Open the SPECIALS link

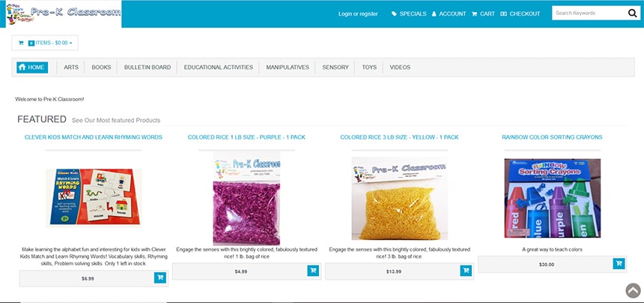[409, 14]
